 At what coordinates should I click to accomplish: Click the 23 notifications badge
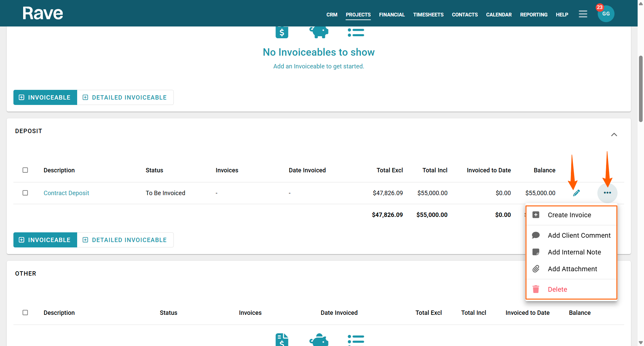coord(600,7)
